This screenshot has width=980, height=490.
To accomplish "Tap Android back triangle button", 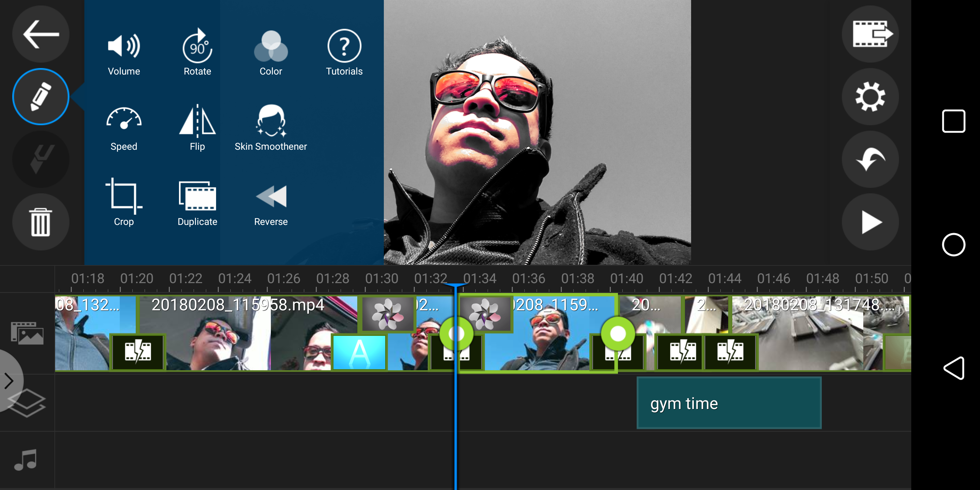I will pos(953,368).
